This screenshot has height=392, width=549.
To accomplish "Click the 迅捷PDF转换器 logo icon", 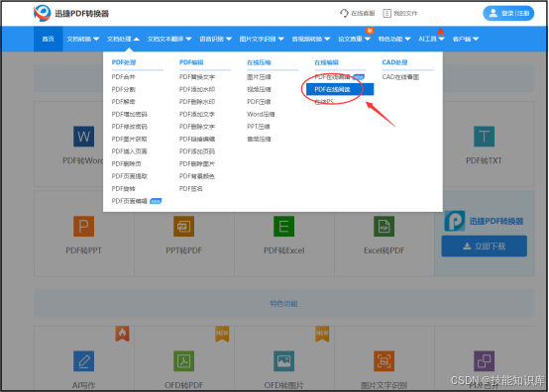I will pos(43,13).
